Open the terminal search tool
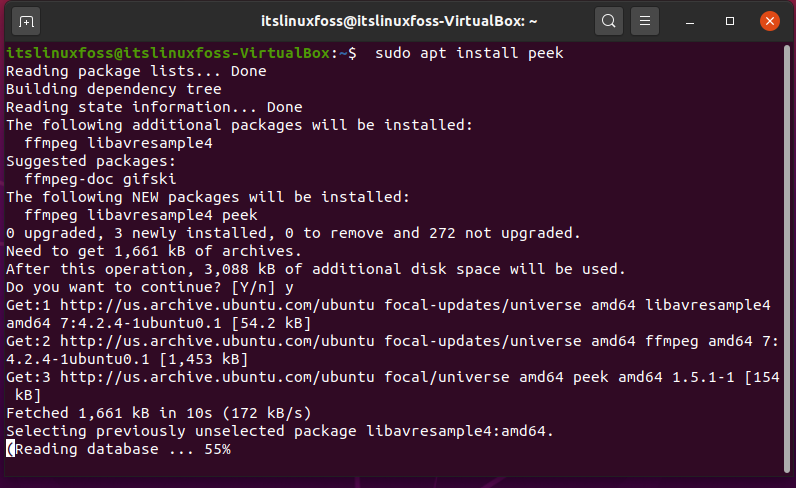 609,21
